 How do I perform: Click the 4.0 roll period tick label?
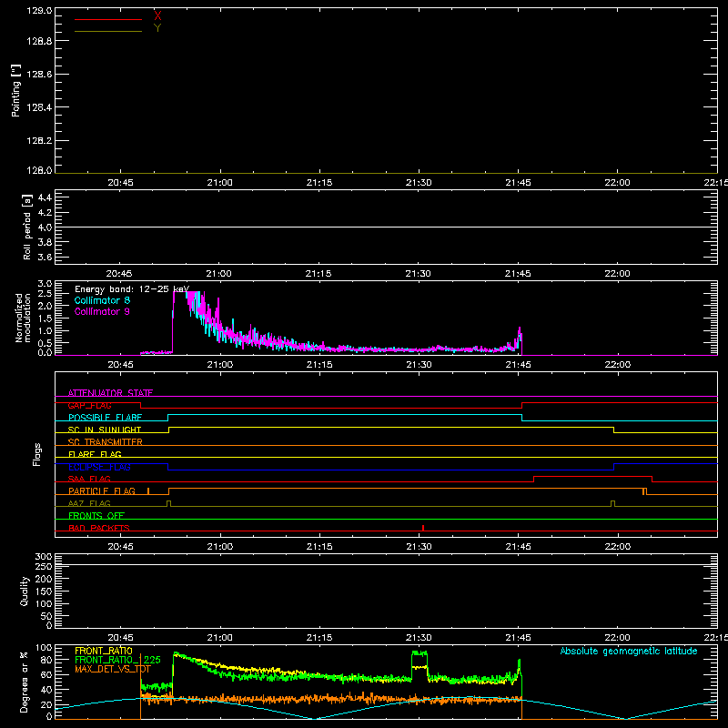[x=45, y=227]
